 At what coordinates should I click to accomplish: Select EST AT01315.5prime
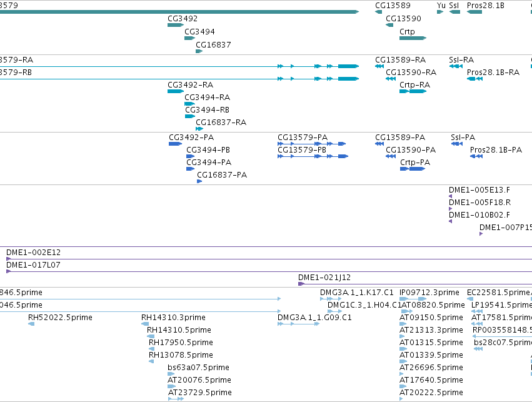(403, 349)
